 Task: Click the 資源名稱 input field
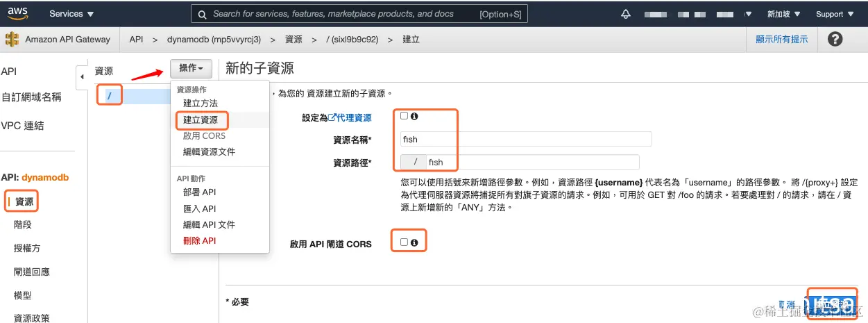[x=526, y=139]
